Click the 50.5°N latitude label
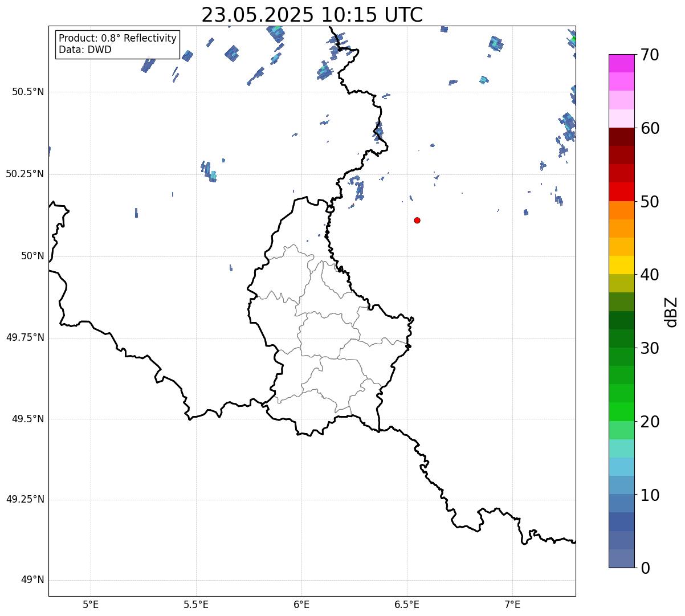The width and height of the screenshot is (685, 616). (x=28, y=92)
